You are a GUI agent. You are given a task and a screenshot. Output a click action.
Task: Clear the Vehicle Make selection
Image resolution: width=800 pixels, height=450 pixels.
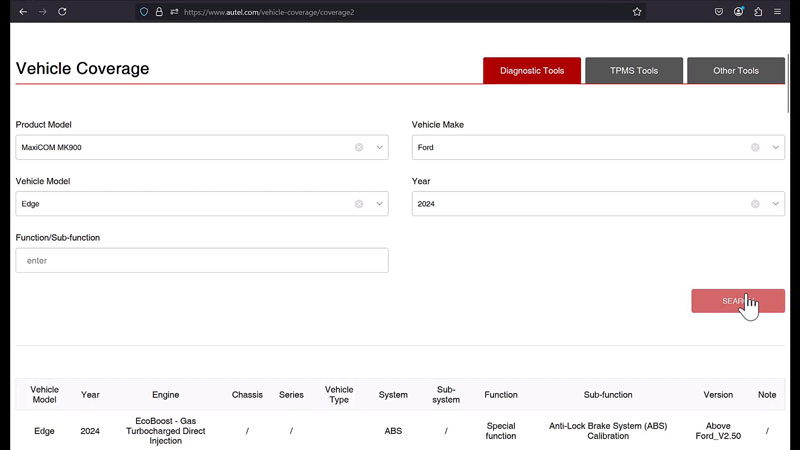755,147
